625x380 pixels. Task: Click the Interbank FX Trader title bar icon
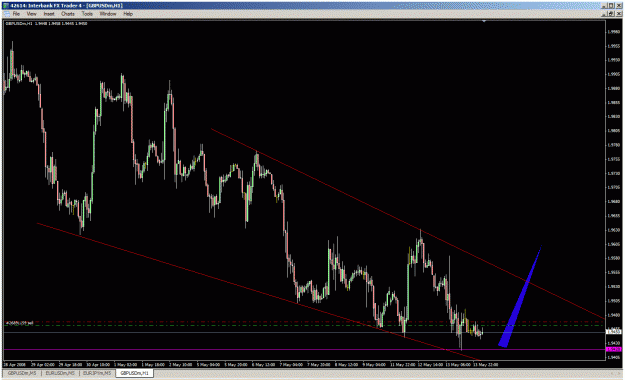tap(6, 6)
